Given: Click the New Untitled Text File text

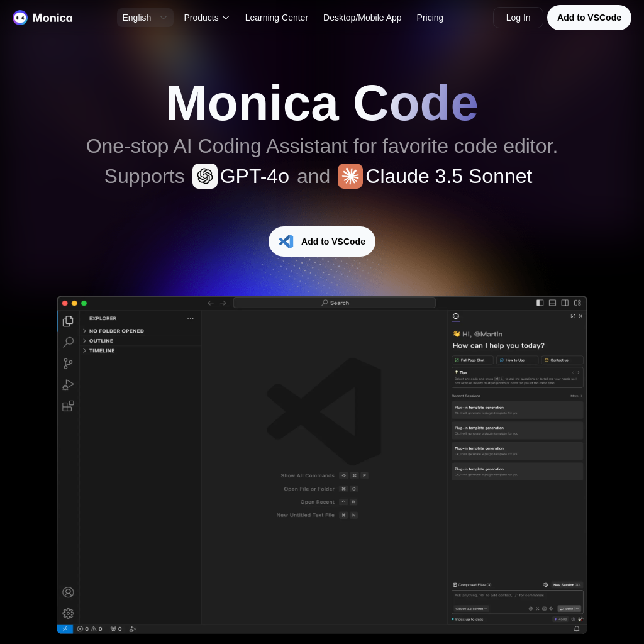Looking at the screenshot, I should coord(306,515).
